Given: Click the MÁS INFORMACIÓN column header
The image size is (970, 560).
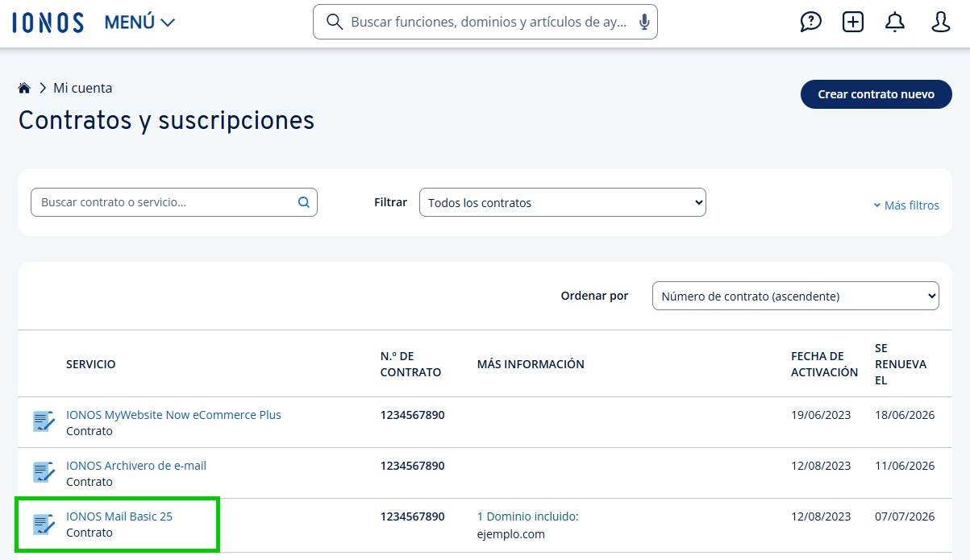Looking at the screenshot, I should point(531,364).
